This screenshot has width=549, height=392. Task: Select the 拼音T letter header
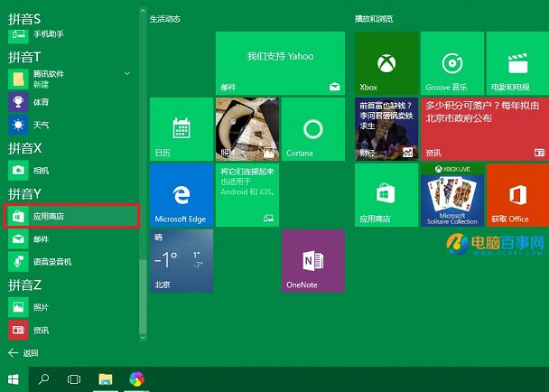(24, 57)
